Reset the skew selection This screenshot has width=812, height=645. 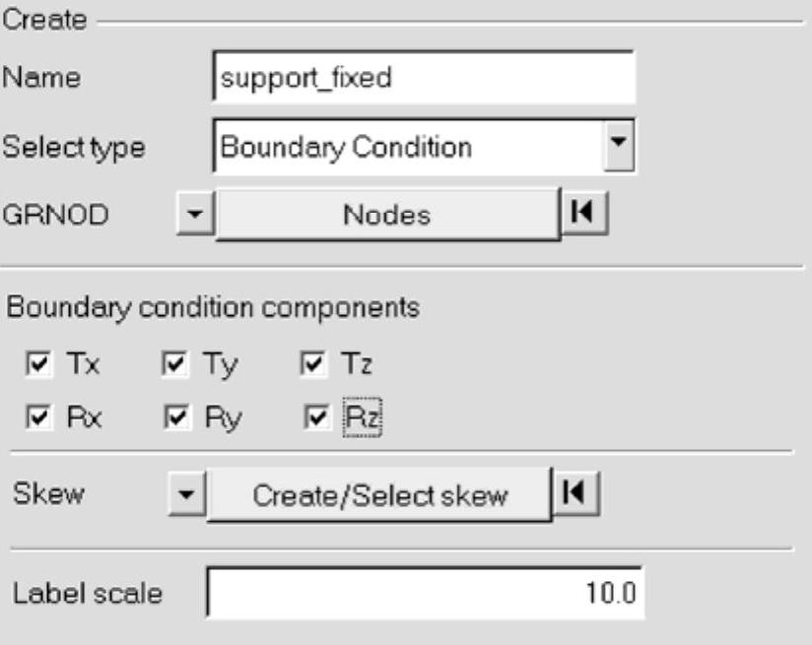point(576,494)
